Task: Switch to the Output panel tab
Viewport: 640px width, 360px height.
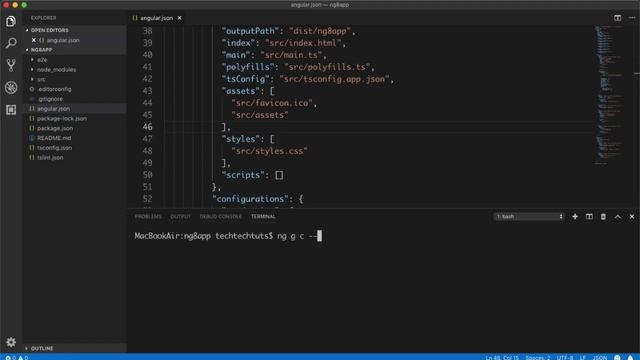Action: 180,217
